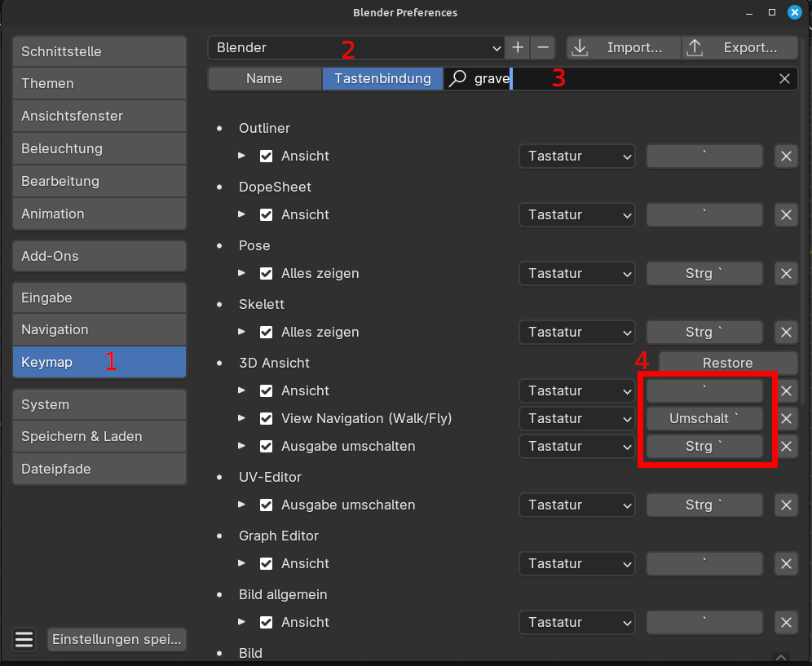Toggle 3D Ansicht Ausgabe umschalten checkbox

(266, 447)
